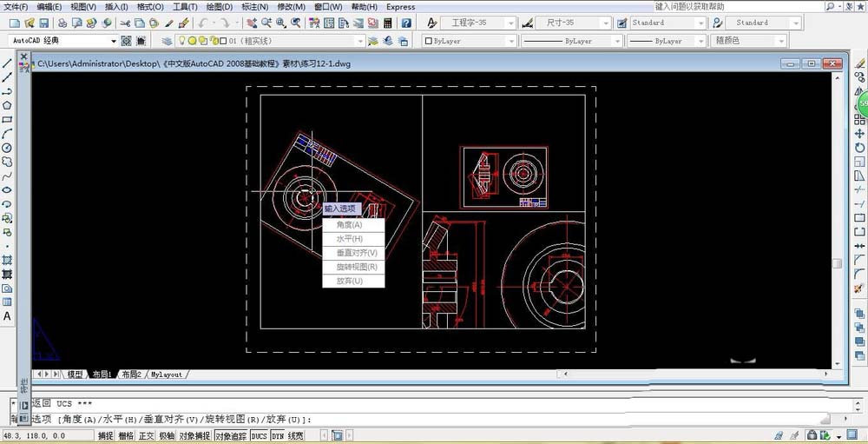This screenshot has height=444, width=868.
Task: Toggle DYN dynamic input
Action: (278, 435)
